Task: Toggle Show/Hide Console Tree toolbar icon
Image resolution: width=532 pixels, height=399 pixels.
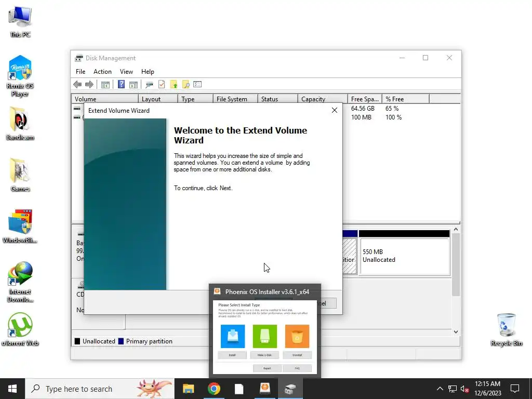Action: pos(105,85)
